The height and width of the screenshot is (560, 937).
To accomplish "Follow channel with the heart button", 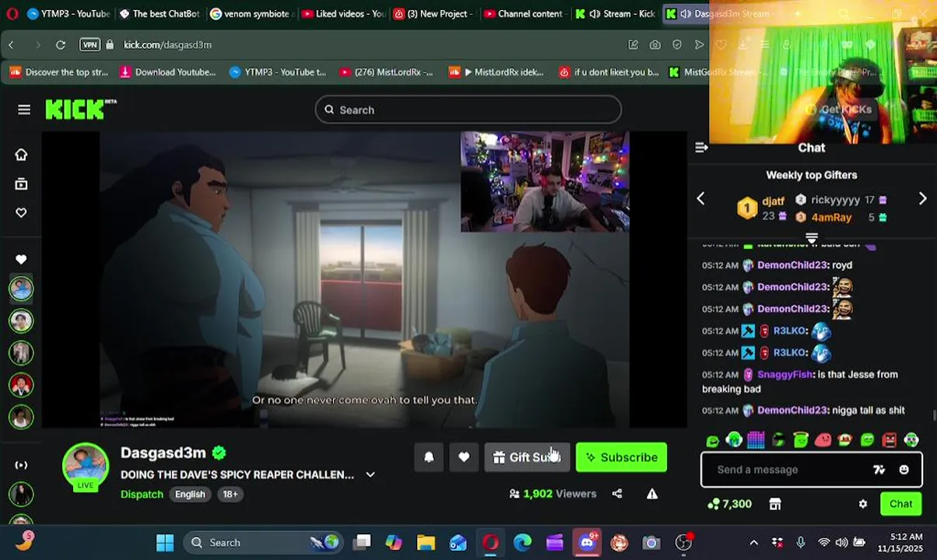I will click(x=464, y=457).
